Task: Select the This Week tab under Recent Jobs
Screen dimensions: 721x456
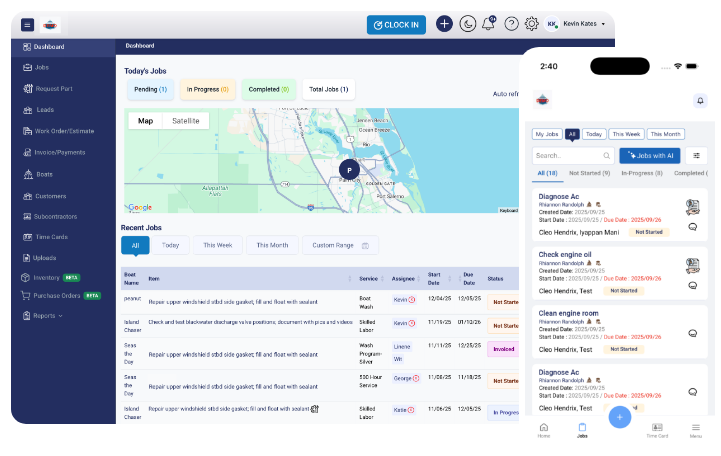Action: (x=217, y=245)
